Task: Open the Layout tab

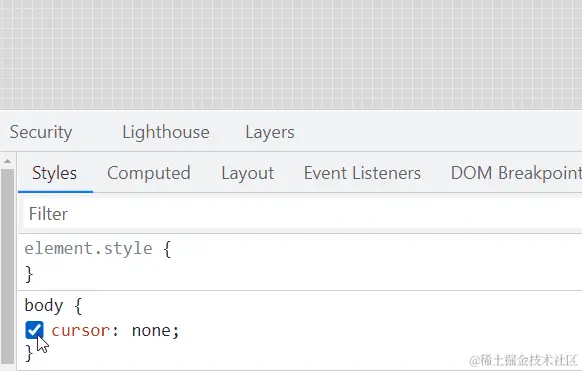Action: [248, 173]
